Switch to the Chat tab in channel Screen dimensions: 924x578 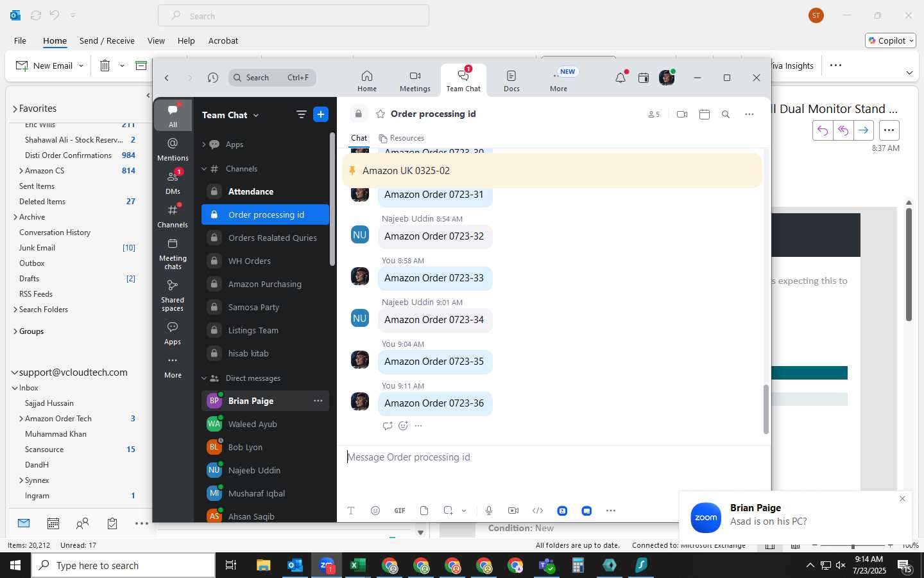point(359,138)
